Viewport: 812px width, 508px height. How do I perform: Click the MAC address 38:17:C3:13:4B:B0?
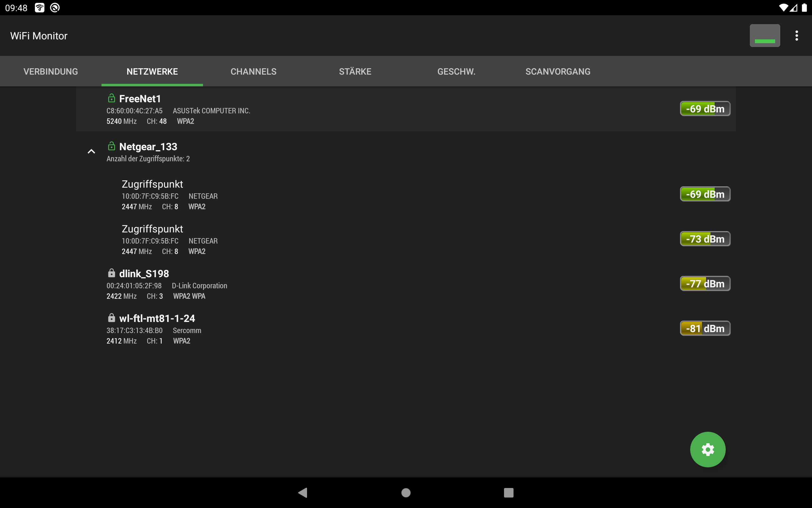coord(134,330)
